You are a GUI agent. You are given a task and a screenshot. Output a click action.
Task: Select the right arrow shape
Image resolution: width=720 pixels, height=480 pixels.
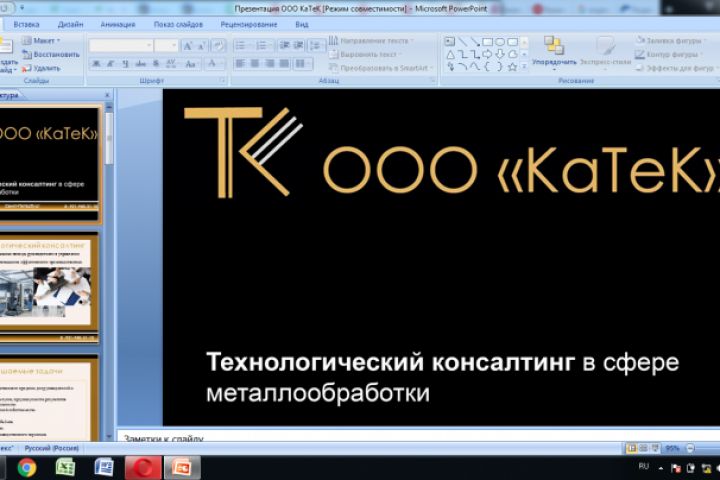[488, 55]
